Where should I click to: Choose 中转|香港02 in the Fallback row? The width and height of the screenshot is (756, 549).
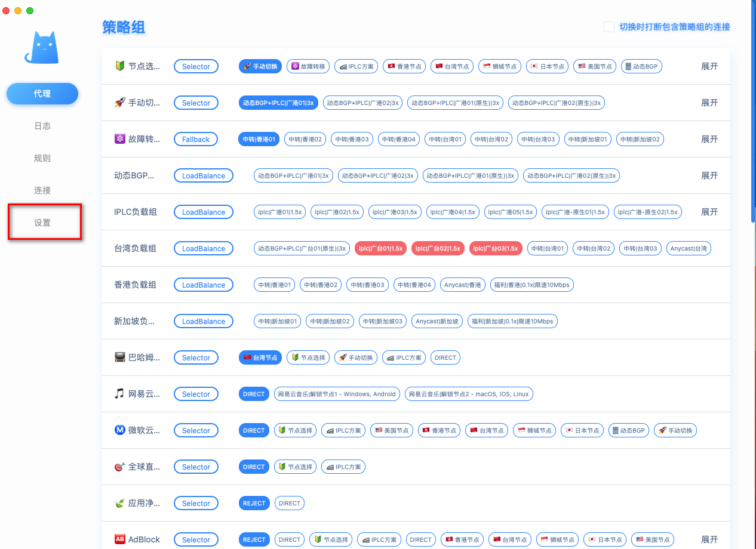tap(305, 139)
